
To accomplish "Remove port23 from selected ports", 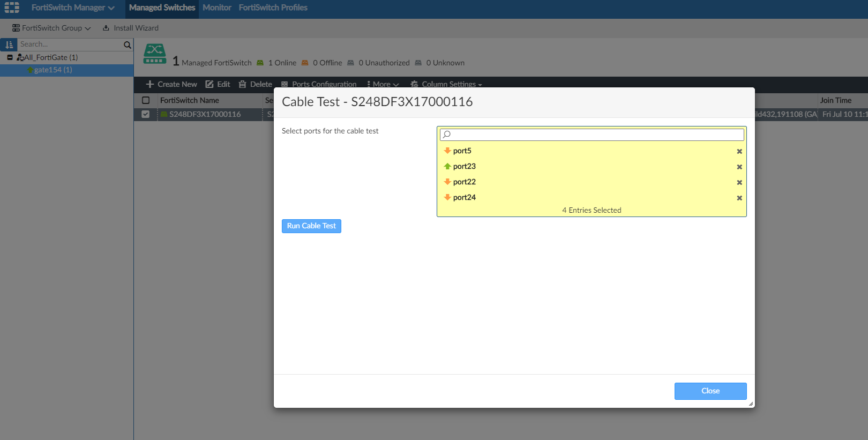I will pyautogui.click(x=739, y=167).
